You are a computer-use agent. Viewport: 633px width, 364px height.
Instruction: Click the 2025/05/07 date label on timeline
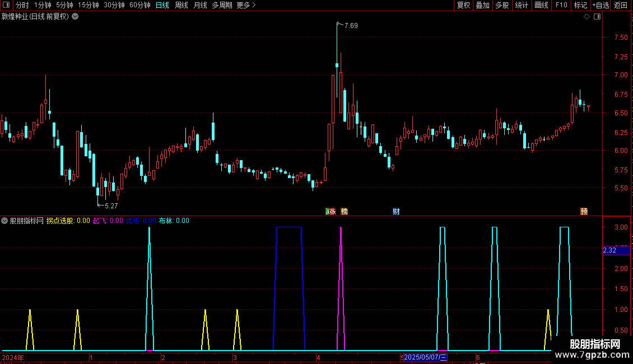425,357
